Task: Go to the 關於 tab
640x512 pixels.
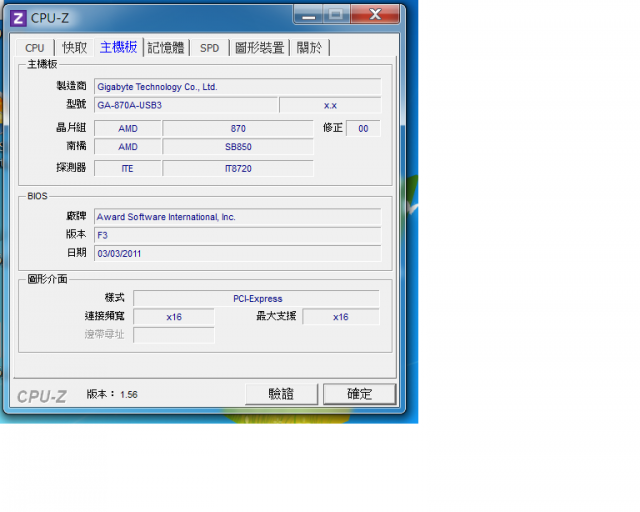Action: coord(309,48)
